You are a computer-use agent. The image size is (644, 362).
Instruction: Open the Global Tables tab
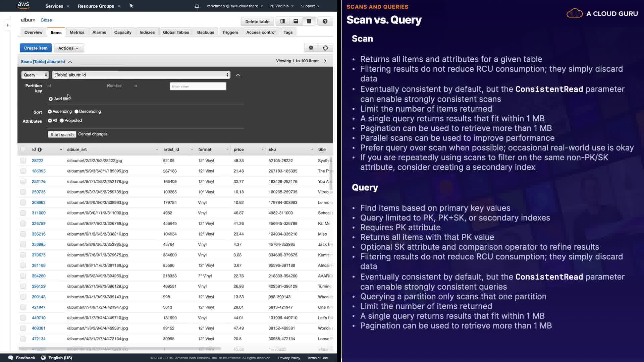[x=176, y=33]
